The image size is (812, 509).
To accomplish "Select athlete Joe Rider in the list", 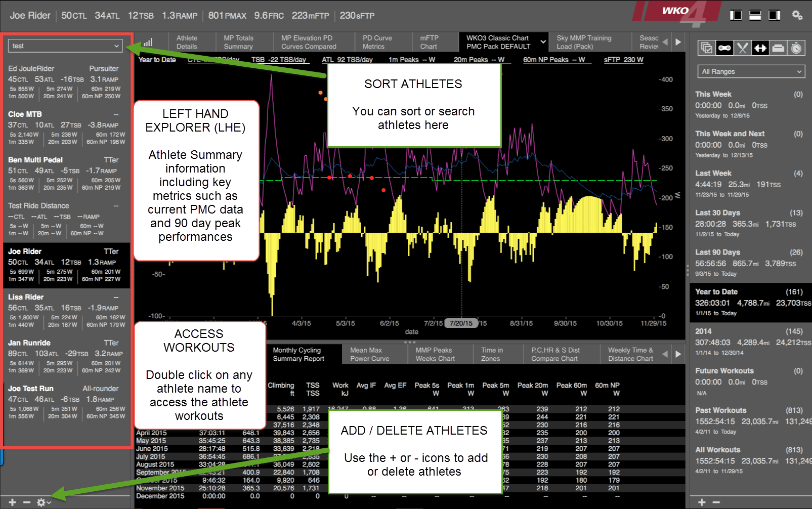I will (66, 265).
